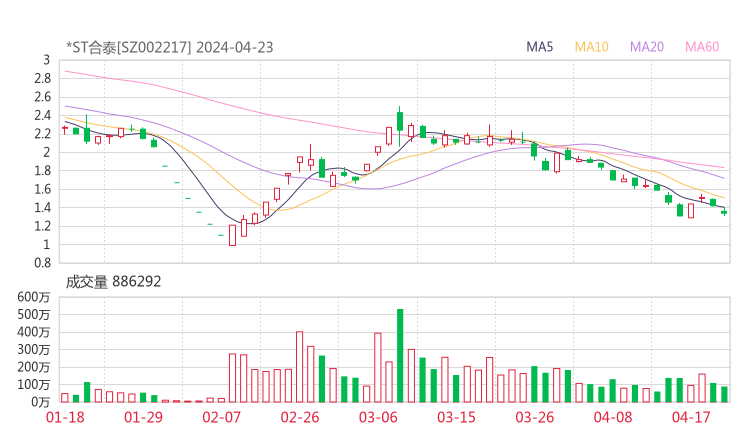Select the 02-07 date label

pos(222,417)
